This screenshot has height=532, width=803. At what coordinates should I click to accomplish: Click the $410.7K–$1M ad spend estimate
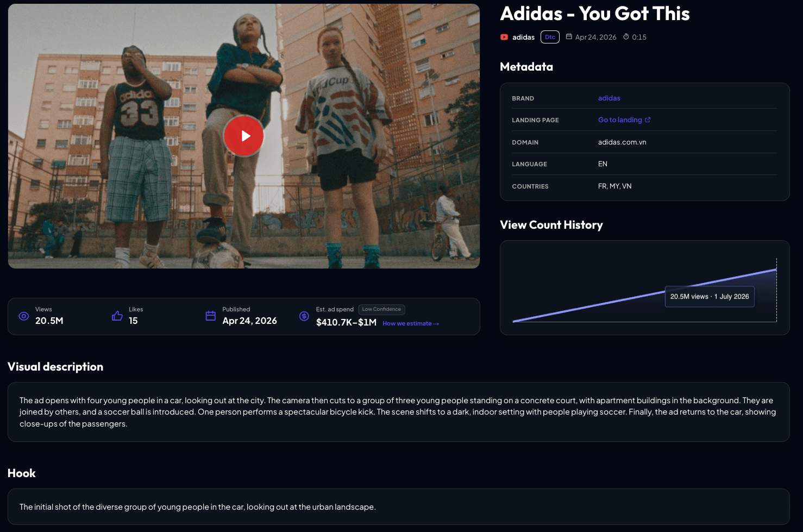coord(346,322)
